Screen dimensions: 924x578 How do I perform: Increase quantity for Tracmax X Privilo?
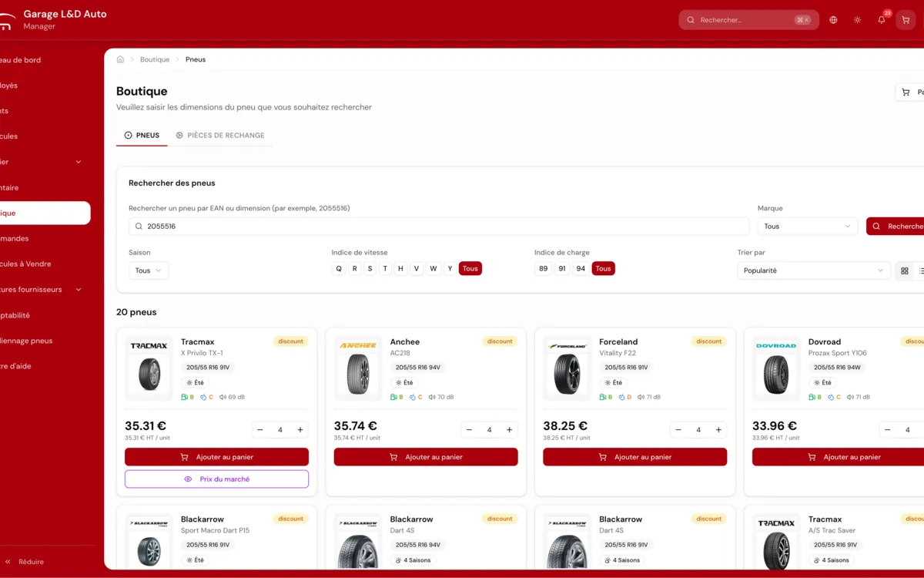click(x=300, y=430)
